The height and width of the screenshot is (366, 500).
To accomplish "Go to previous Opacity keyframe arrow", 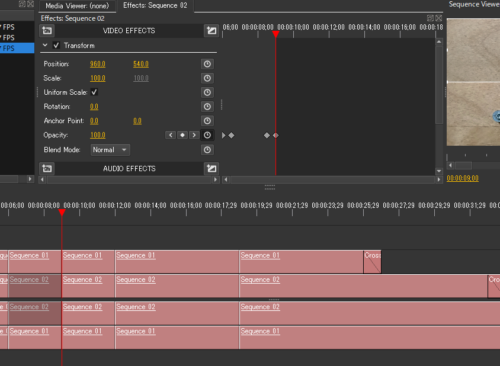I will [x=171, y=135].
